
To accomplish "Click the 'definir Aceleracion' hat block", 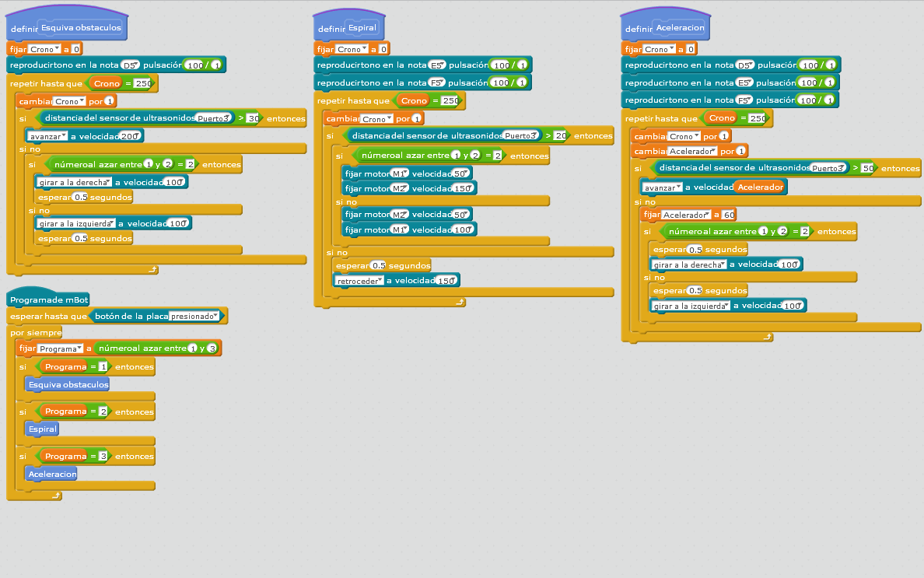I will coord(665,26).
